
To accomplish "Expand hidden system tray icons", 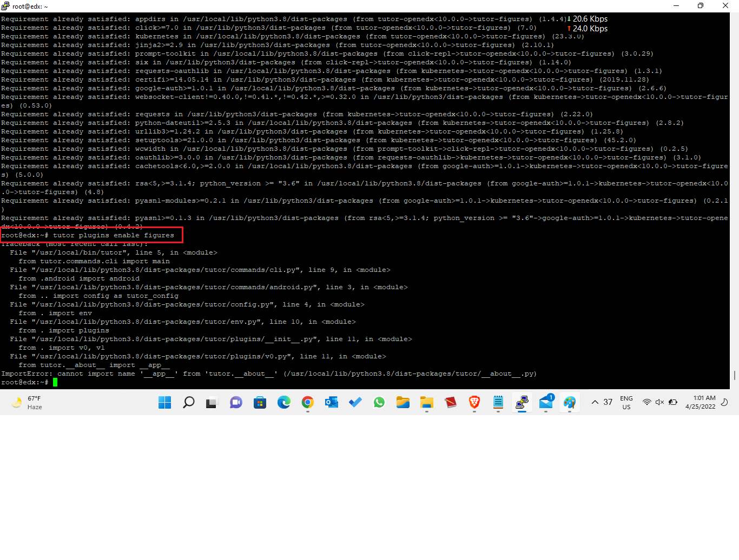I will tap(595, 402).
